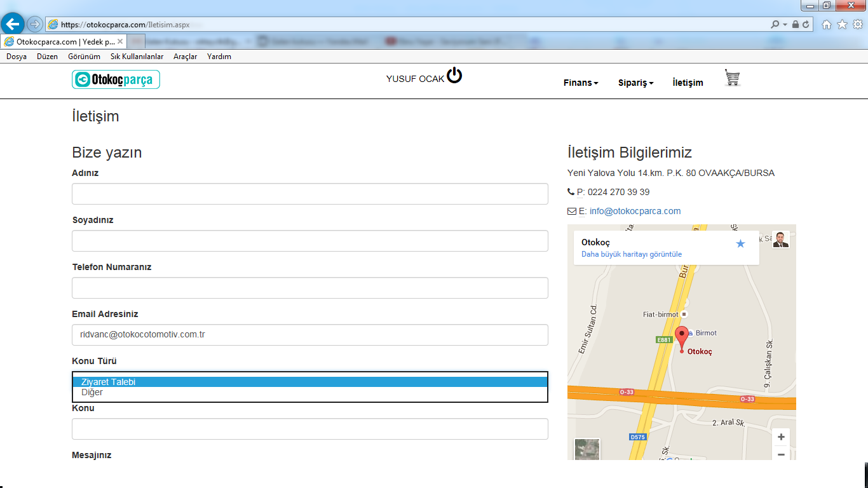The width and height of the screenshot is (868, 488).
Task: Click the Bize yazın heading
Action: (107, 152)
